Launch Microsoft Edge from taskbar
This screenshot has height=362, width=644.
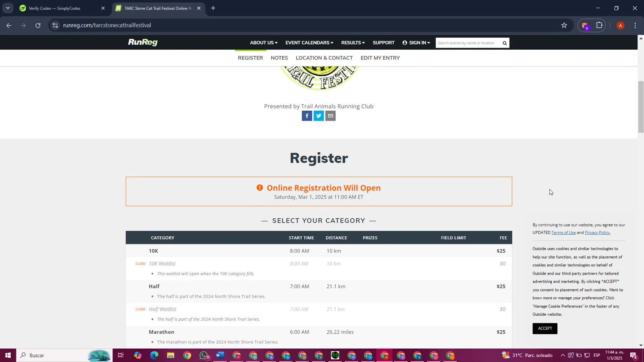point(154,355)
